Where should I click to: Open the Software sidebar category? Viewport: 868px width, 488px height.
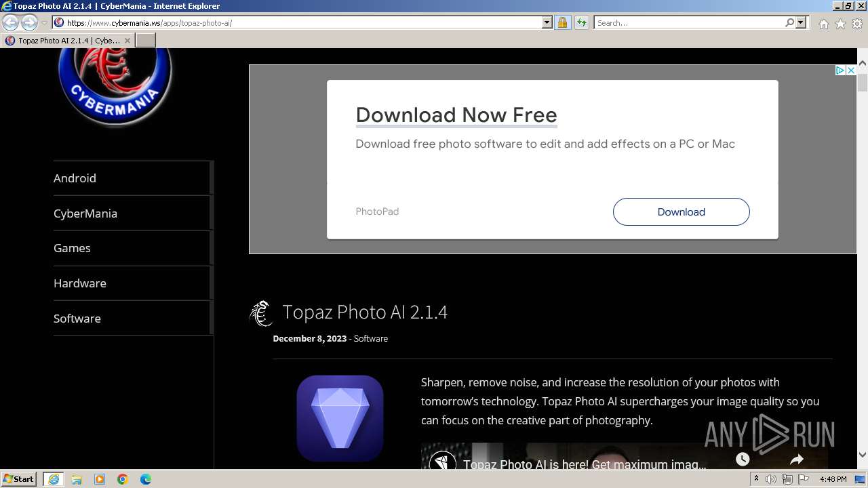(77, 319)
